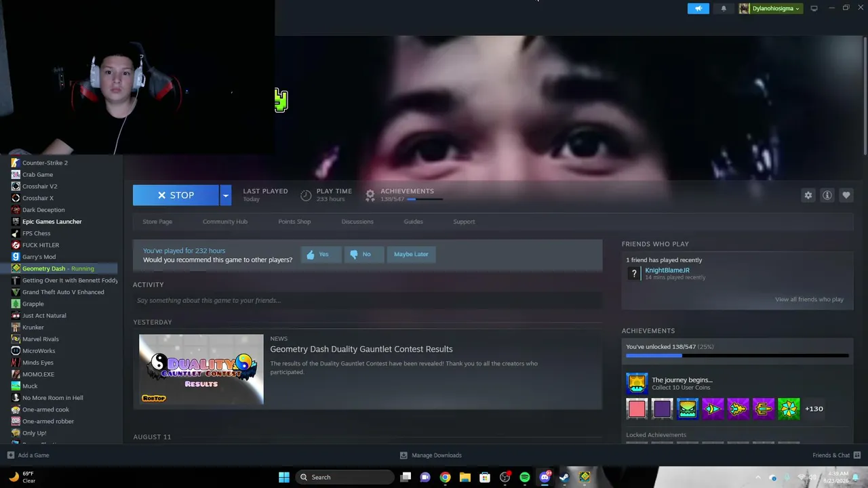The image size is (868, 488).
Task: Open Google Chrome from the taskbar
Action: pos(445,477)
